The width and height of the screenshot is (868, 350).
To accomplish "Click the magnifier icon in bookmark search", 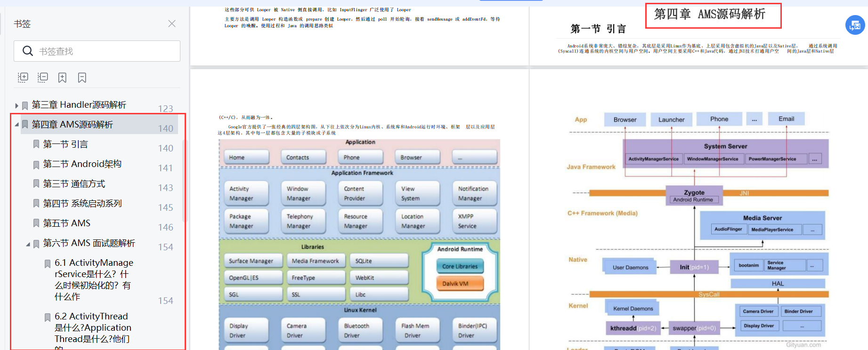I will (28, 51).
